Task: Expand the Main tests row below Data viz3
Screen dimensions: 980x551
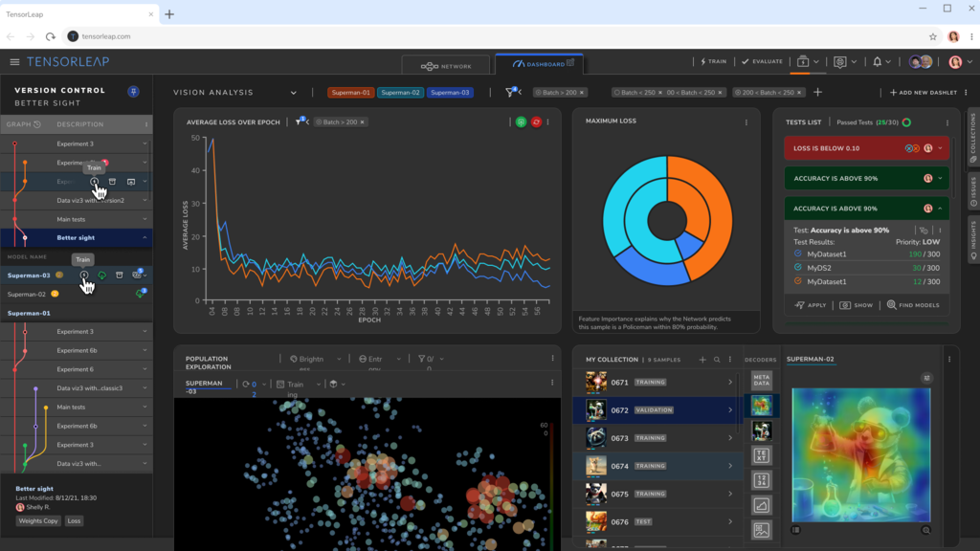Action: click(145, 219)
